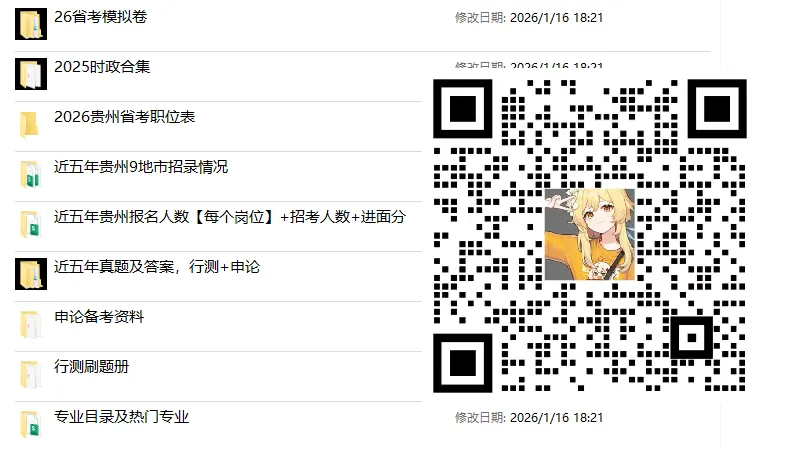The width and height of the screenshot is (785, 450).
Task: Select the 26省考模拟卷 item name
Action: pos(101,17)
